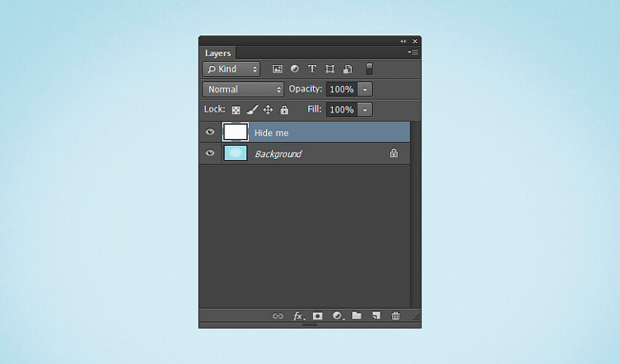Open the Layers panel flyout menu
Viewport: 620px width, 364px height.
[413, 52]
